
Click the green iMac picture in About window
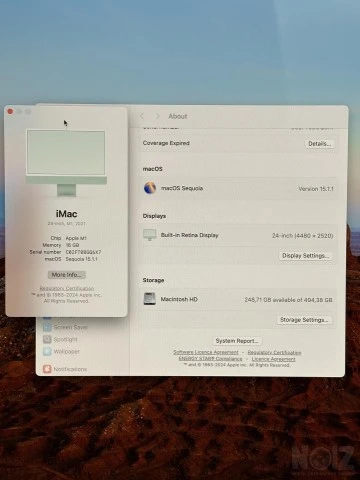click(66, 163)
